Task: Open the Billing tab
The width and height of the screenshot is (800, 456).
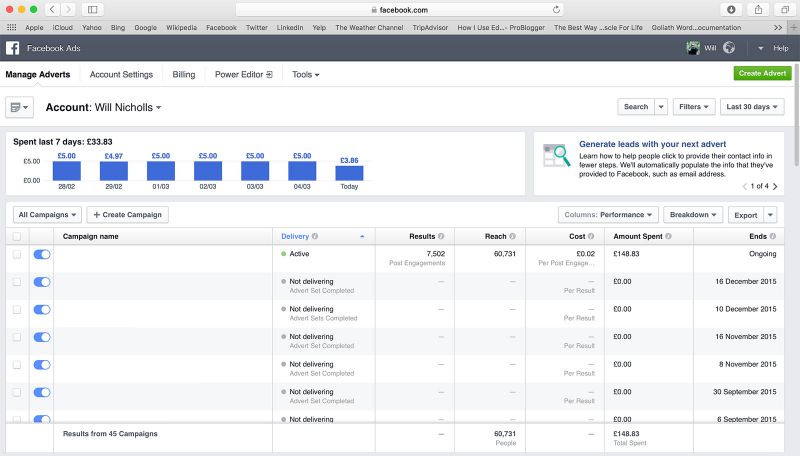Action: click(x=184, y=74)
